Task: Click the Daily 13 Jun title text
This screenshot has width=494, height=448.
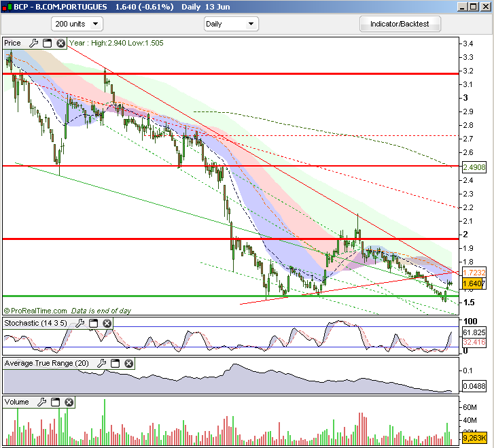Action: (206, 7)
